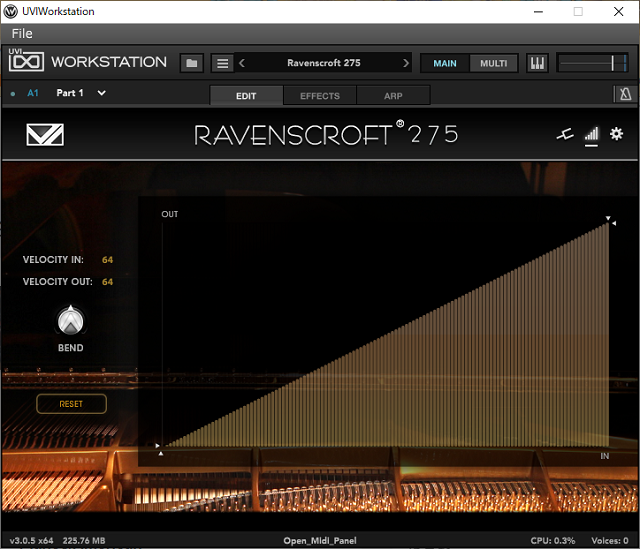Toggle the metronome icon

coord(625,94)
